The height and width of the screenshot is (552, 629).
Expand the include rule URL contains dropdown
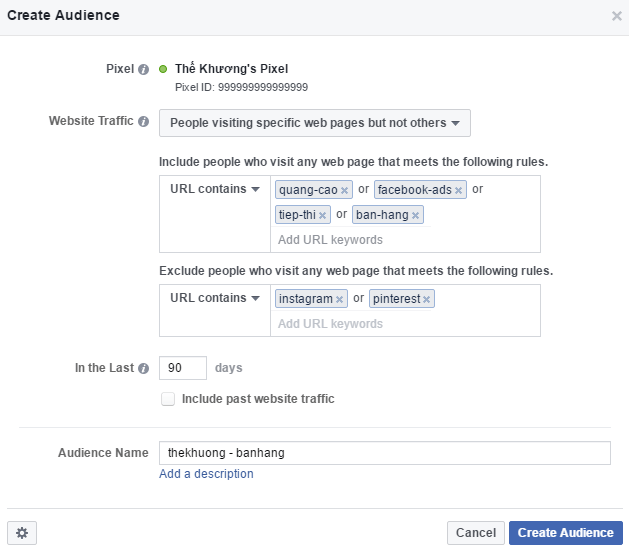click(214, 189)
